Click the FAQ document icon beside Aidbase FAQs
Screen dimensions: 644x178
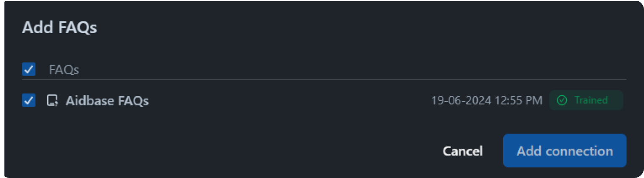click(x=52, y=101)
